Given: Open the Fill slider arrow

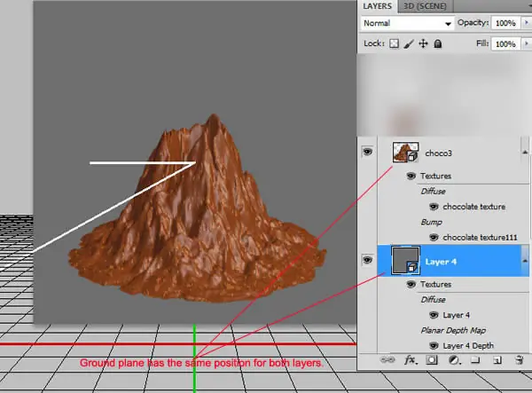Looking at the screenshot, I should [x=527, y=43].
